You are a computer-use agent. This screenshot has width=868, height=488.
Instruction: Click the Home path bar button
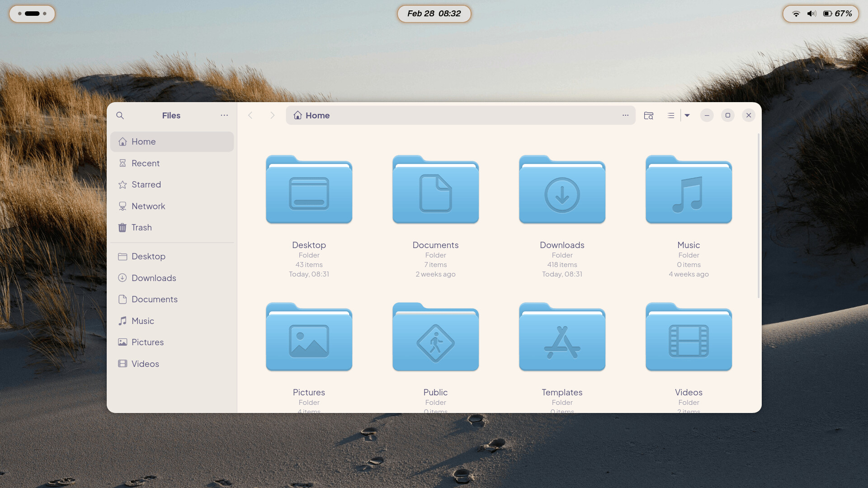point(312,115)
